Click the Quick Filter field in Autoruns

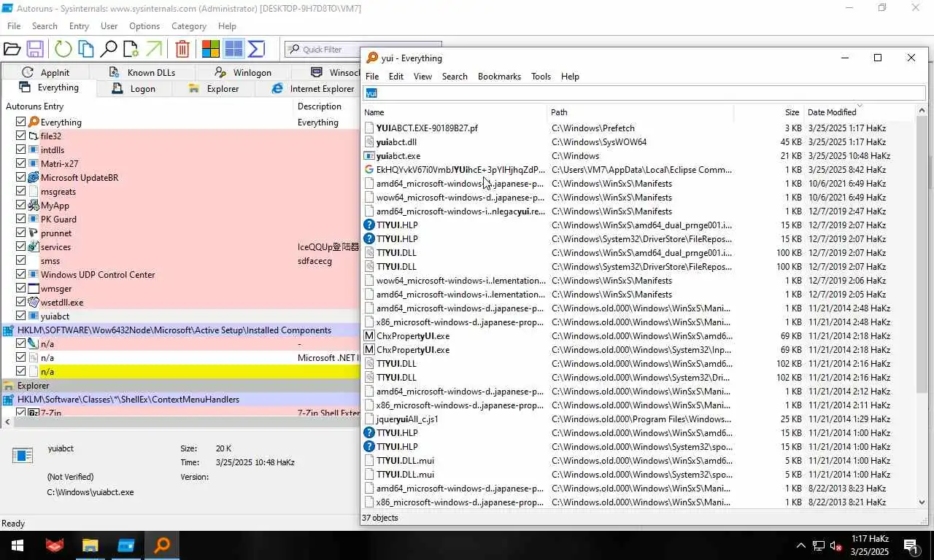coord(363,49)
